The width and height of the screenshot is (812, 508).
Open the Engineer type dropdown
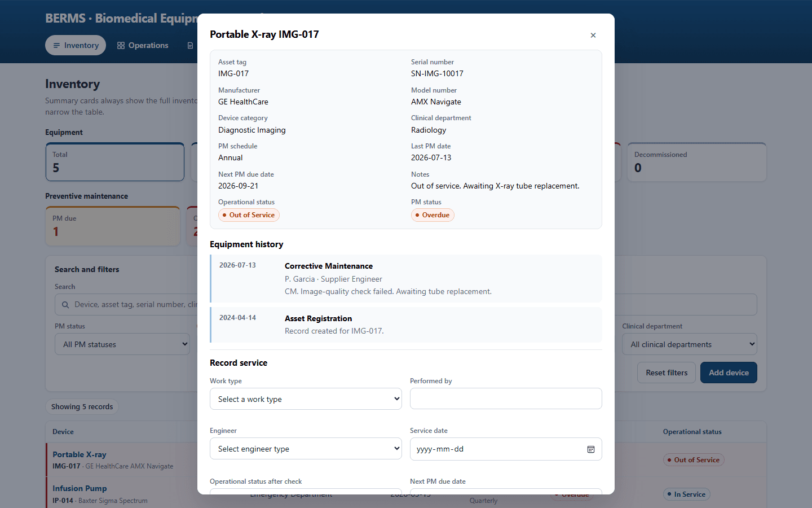[x=306, y=449]
